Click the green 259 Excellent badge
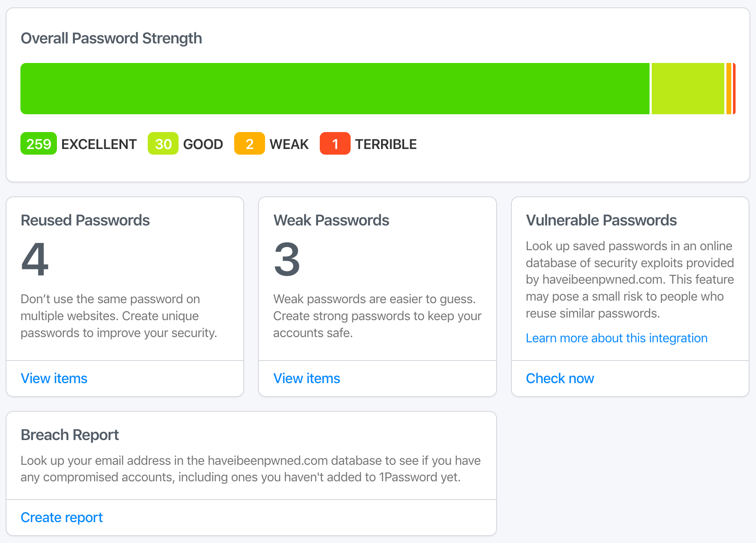The height and width of the screenshot is (543, 756). (x=39, y=144)
